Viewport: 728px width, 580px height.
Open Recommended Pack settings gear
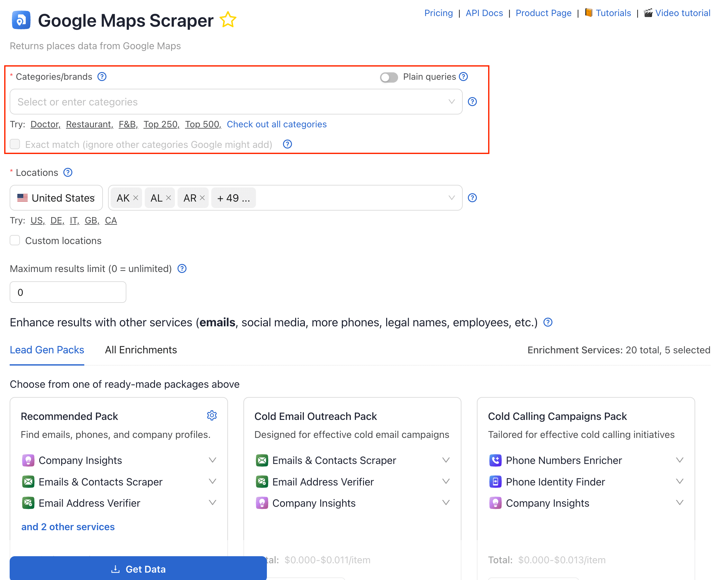click(x=212, y=415)
